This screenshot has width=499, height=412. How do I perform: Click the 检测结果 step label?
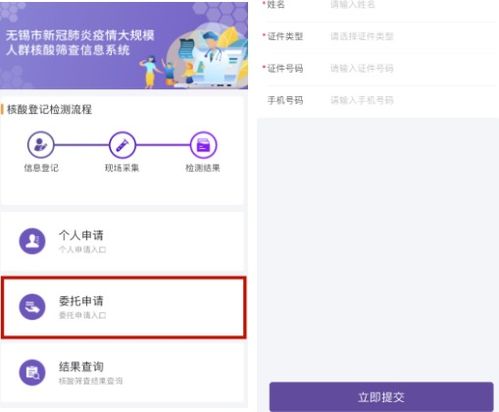tap(203, 168)
